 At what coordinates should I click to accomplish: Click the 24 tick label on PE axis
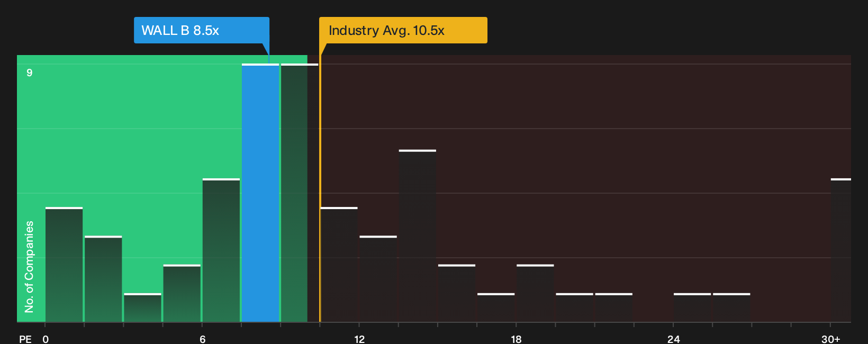[x=674, y=339]
